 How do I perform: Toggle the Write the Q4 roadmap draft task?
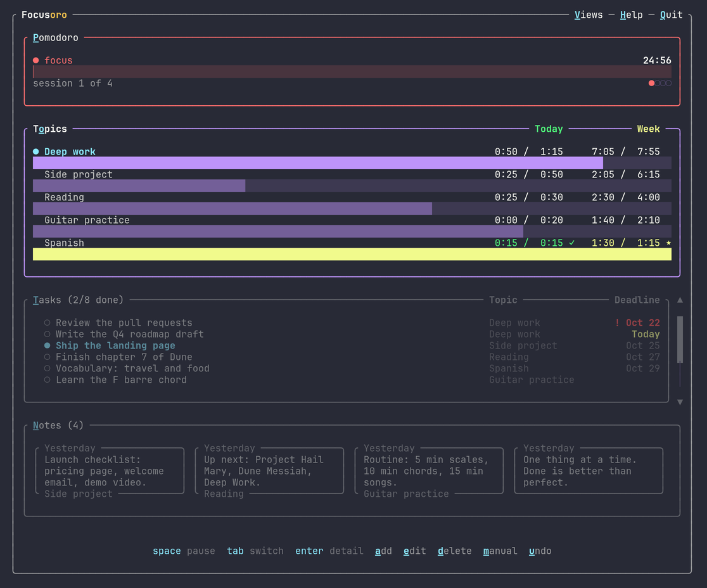[48, 334]
